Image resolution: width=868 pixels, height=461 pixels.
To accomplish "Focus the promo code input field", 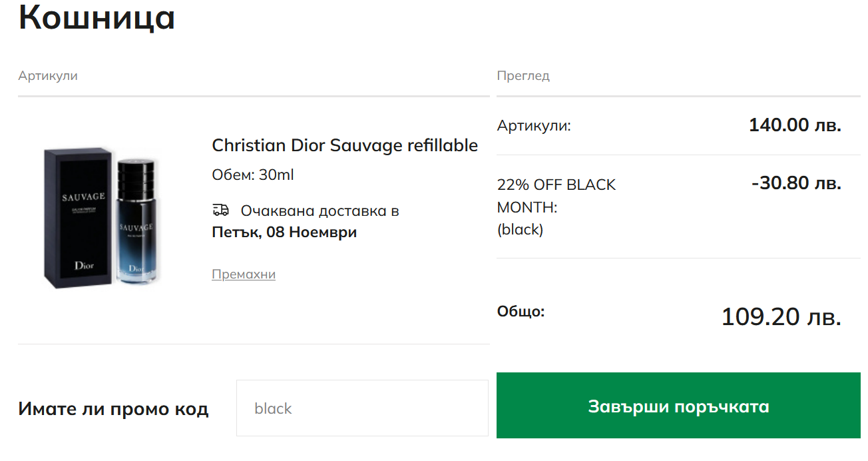I will (x=362, y=408).
